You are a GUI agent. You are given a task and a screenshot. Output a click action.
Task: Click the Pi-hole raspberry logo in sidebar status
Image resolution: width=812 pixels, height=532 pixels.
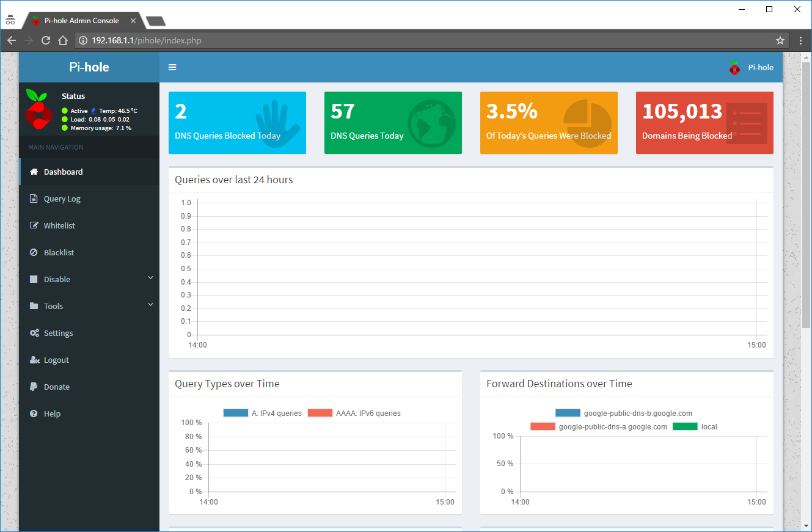pyautogui.click(x=38, y=109)
